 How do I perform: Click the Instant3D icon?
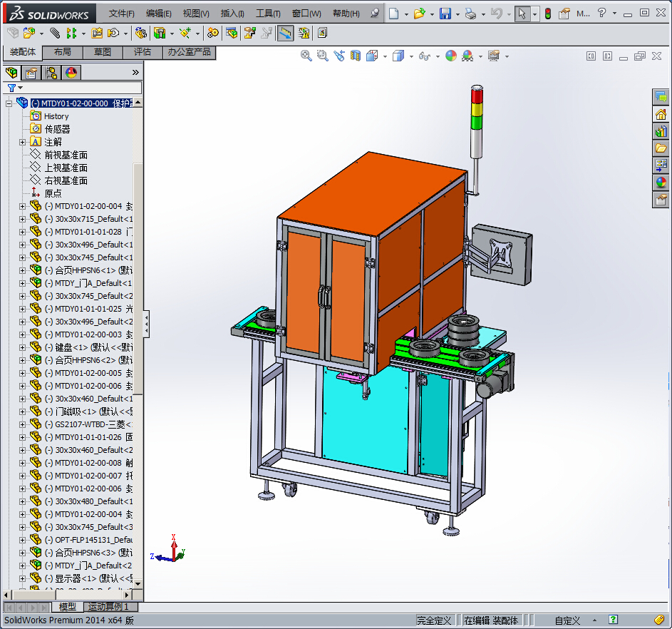[x=286, y=33]
